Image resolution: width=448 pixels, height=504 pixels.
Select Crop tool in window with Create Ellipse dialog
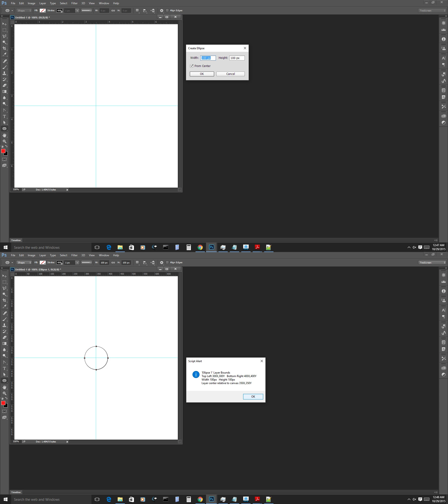4,48
